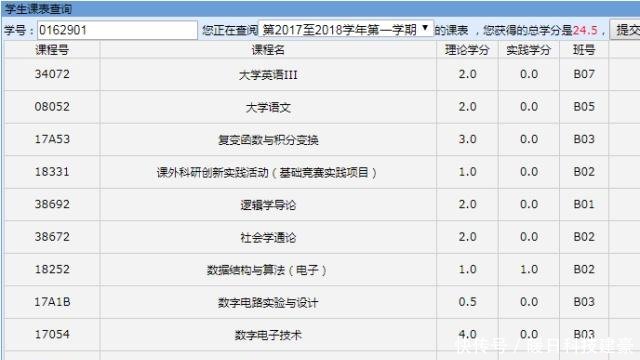
Task: Select course number 17A53
Action: [x=52, y=139]
